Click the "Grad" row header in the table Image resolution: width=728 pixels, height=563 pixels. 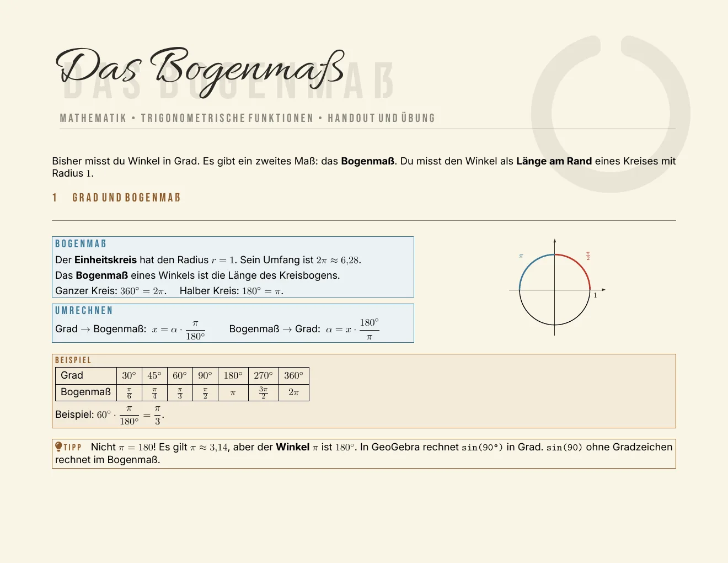point(86,375)
